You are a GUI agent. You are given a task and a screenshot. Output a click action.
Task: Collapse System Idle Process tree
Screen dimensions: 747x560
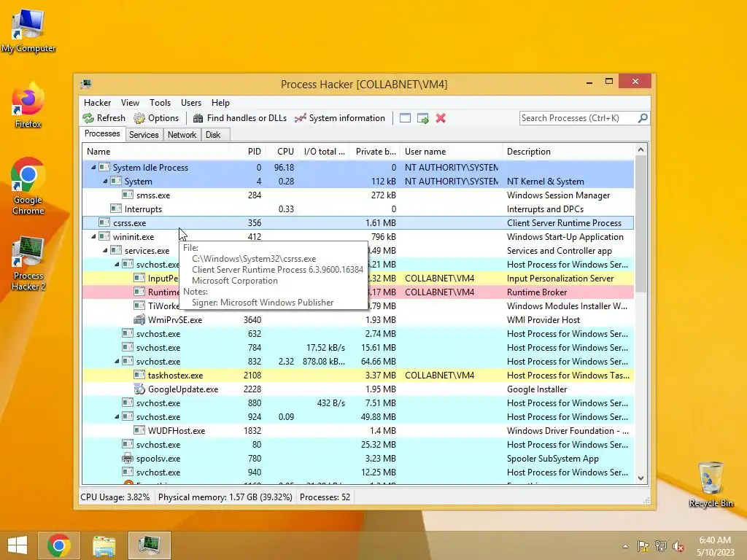(x=93, y=167)
